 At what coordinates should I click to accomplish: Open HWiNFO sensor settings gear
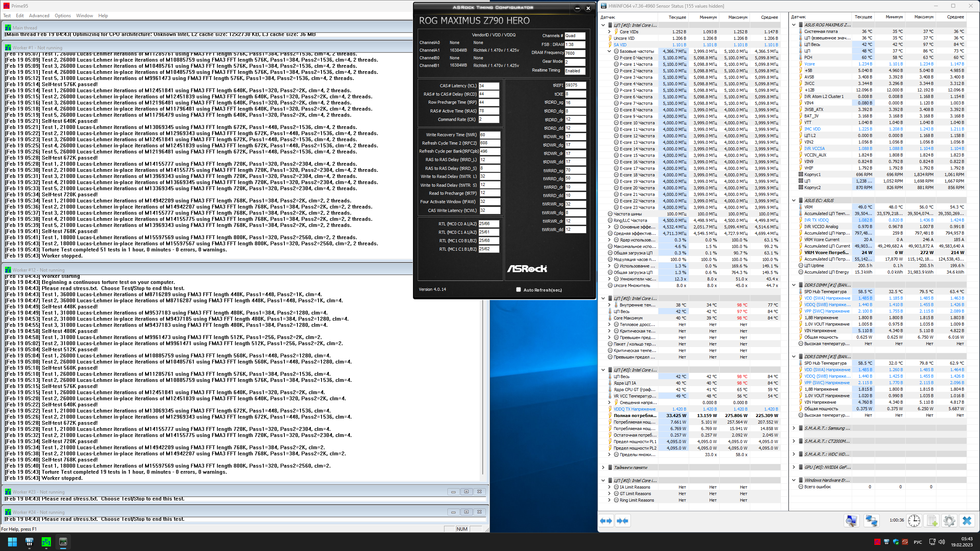(949, 521)
